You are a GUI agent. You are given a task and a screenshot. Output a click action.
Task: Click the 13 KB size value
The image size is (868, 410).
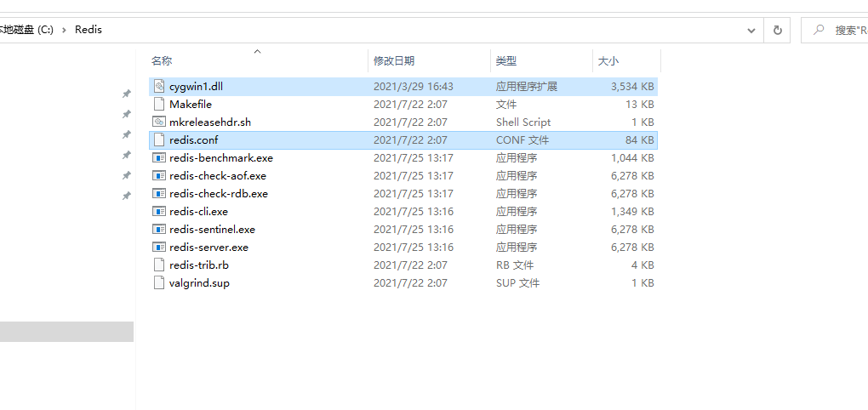click(x=639, y=104)
